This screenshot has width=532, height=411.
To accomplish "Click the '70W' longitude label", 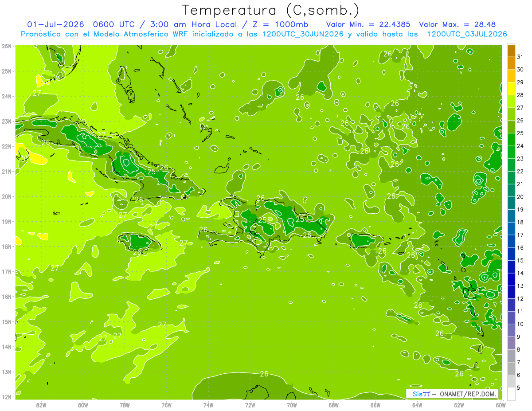I will (292, 404).
